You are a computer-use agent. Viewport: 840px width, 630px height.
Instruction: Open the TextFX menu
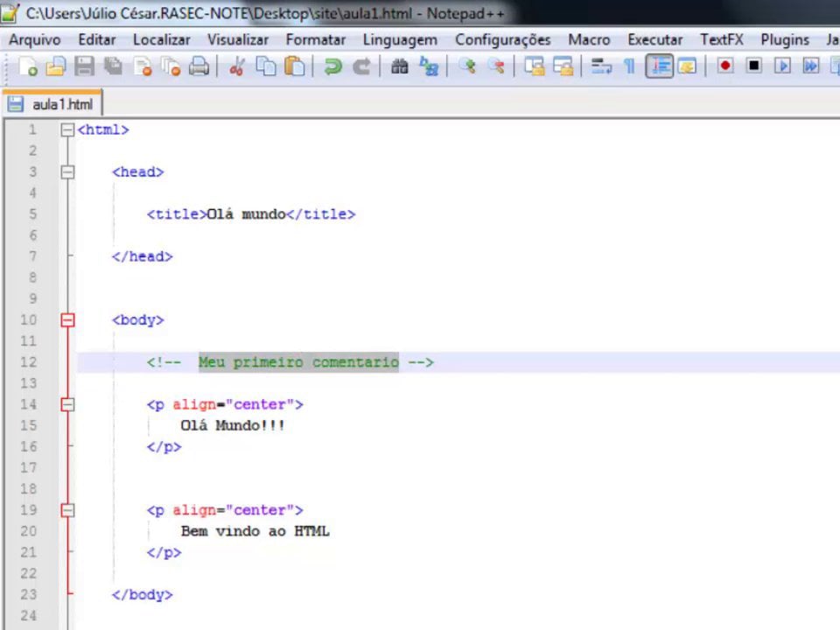pos(721,39)
